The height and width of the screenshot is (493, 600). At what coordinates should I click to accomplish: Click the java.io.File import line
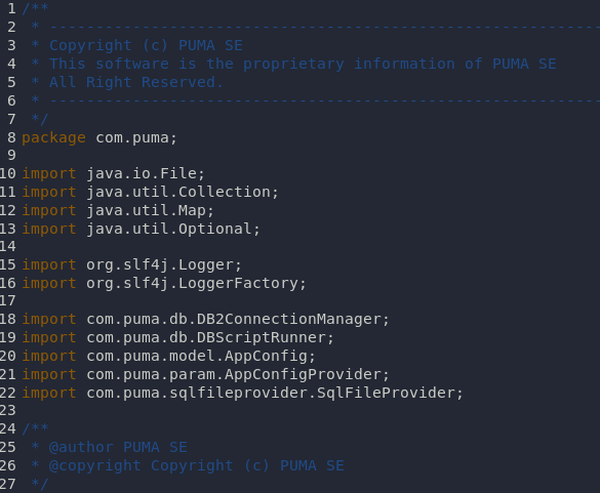(x=113, y=174)
